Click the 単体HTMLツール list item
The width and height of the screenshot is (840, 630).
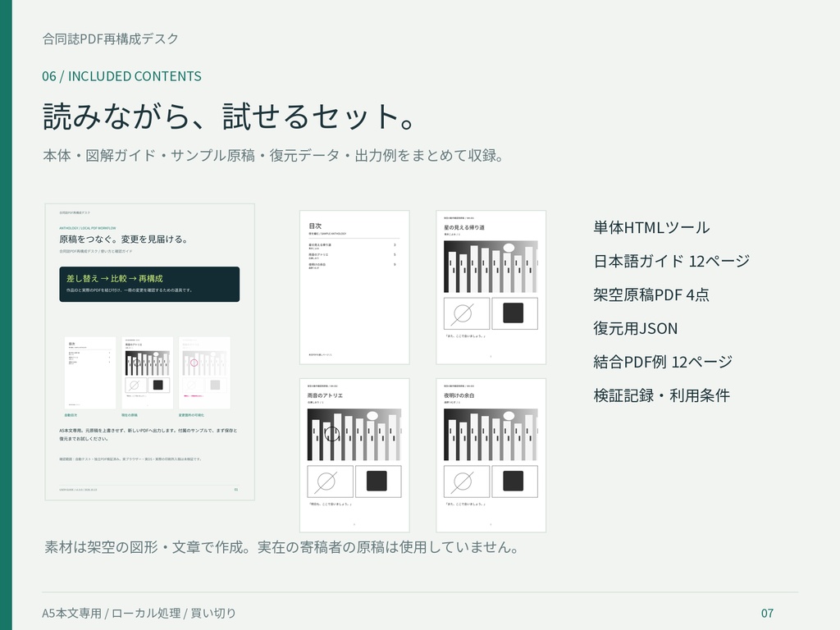tap(651, 228)
